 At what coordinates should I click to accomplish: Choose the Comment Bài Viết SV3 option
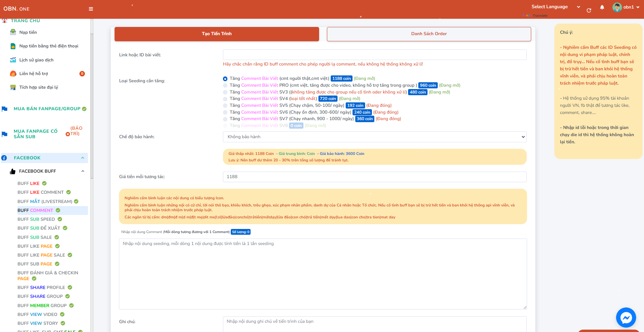coord(225,92)
